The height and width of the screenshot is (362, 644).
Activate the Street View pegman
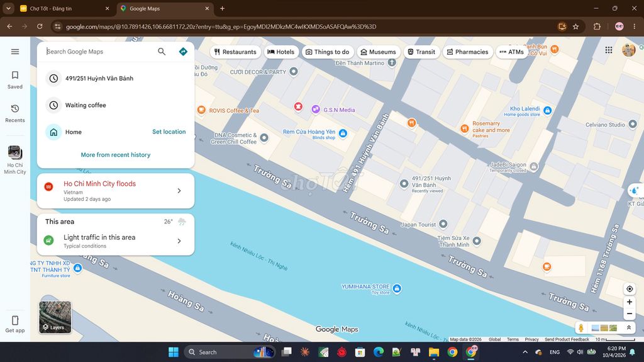pos(580,328)
